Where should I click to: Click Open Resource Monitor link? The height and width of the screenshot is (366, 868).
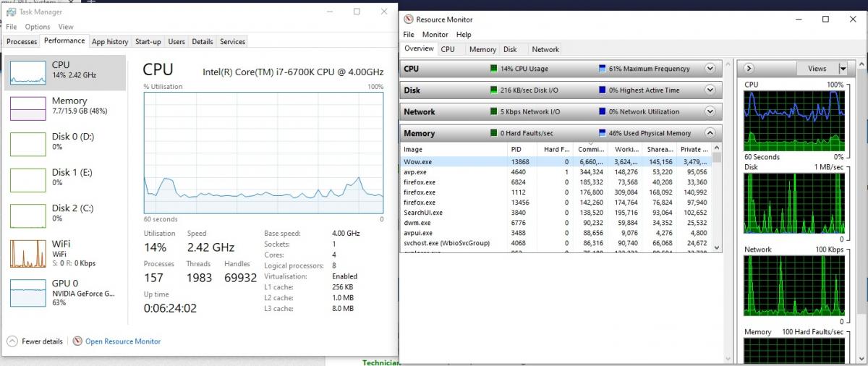click(x=123, y=341)
